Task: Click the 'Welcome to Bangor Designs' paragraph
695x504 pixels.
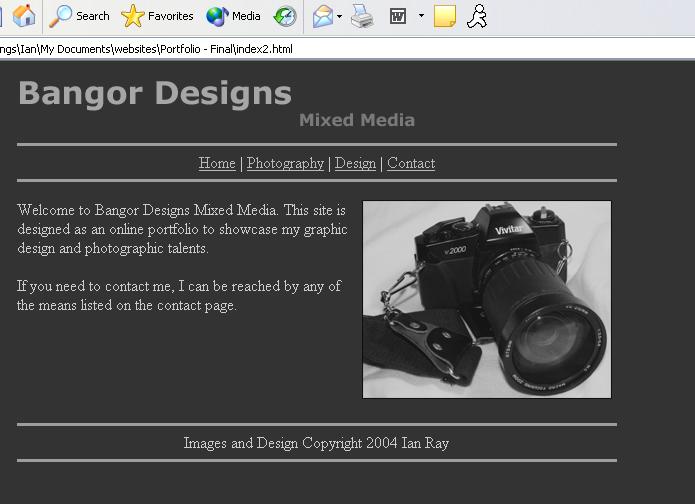Action: 182,229
